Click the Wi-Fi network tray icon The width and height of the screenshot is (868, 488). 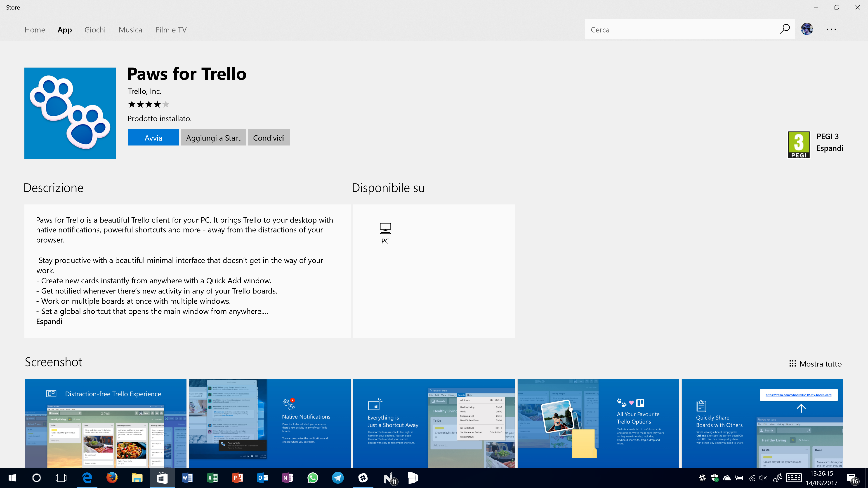click(x=751, y=478)
